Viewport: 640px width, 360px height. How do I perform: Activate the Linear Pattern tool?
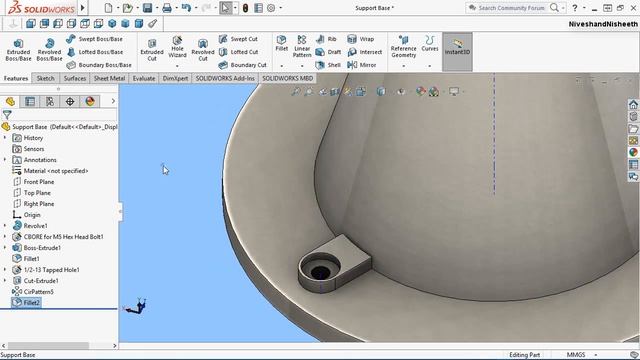pos(302,46)
